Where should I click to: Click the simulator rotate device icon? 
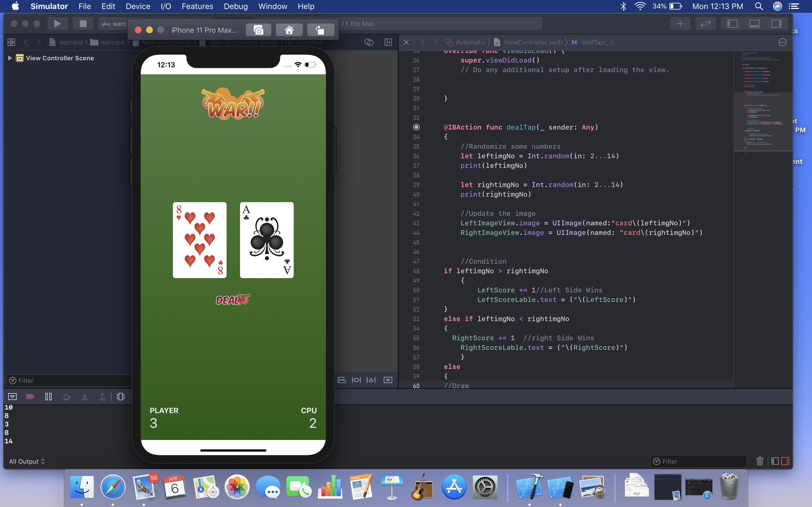tap(320, 30)
